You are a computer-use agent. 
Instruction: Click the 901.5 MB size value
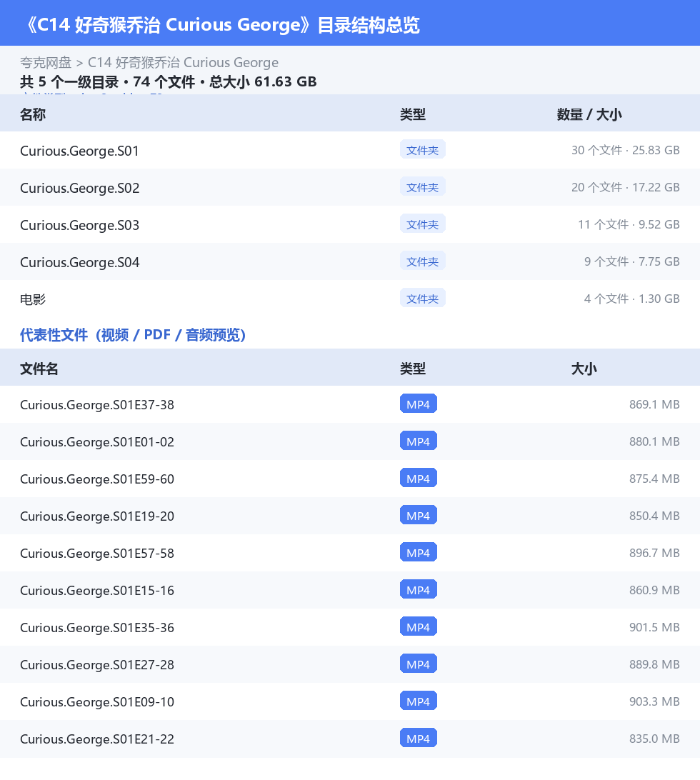coord(655,627)
